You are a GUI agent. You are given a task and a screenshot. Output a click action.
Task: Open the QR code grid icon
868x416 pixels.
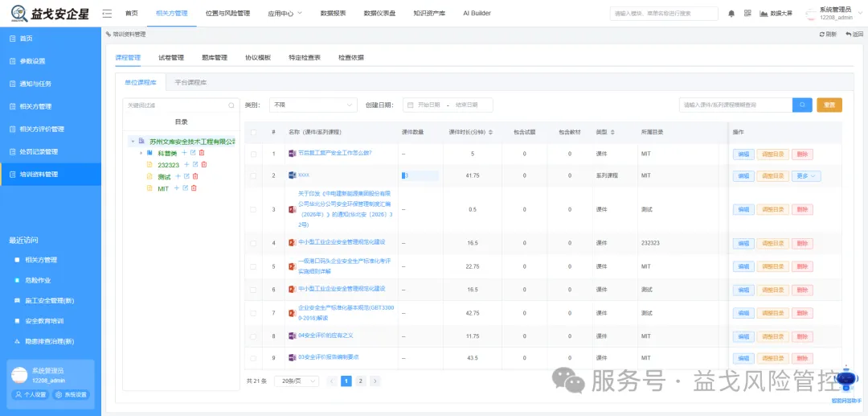tap(747, 14)
